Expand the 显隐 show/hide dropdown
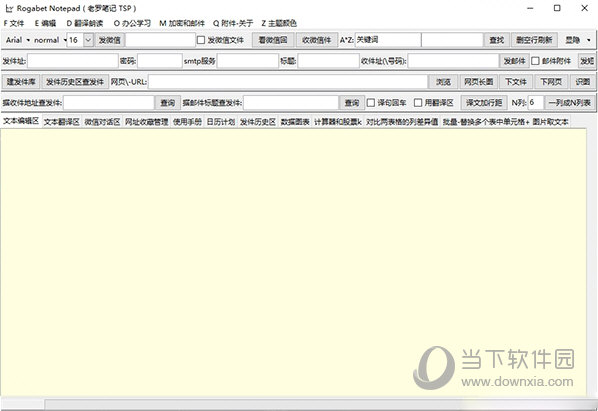 [x=578, y=40]
